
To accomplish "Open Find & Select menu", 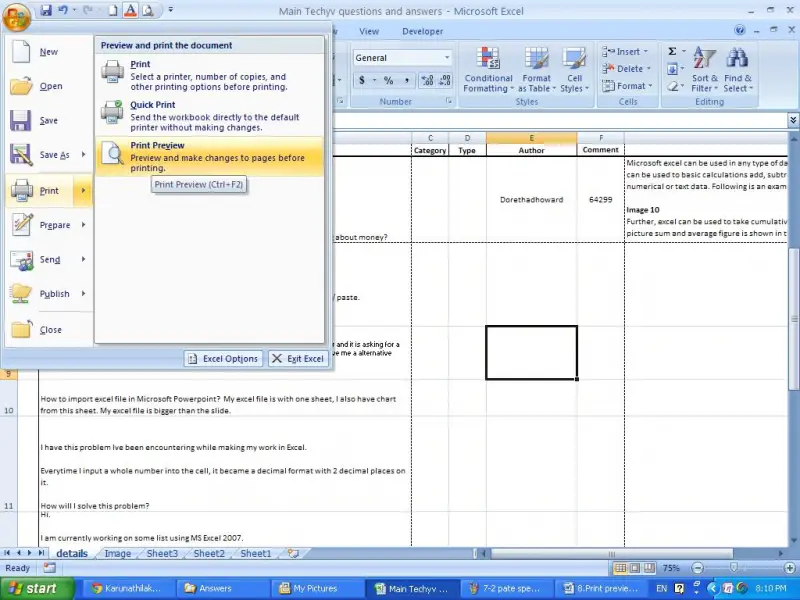I will click(x=738, y=70).
